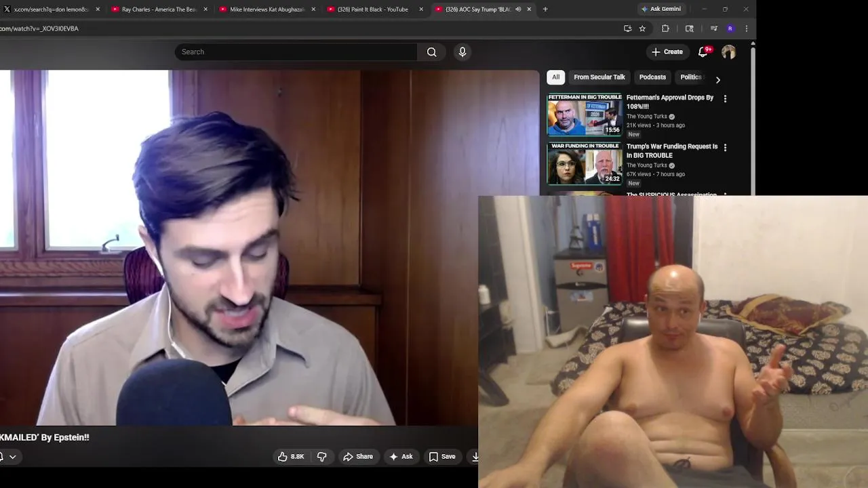868x488 pixels.
Task: Open Trump's War Funding Request video title
Action: [x=671, y=150]
